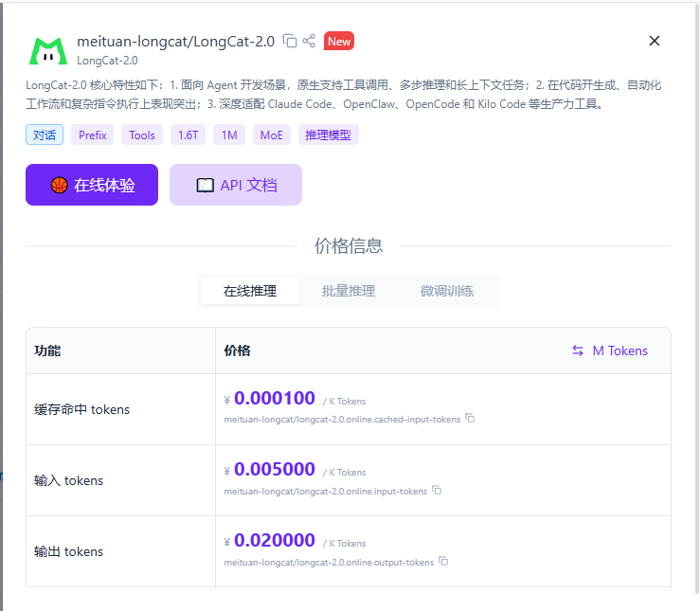Select the Prefix tag
The image size is (700, 611).
pos(93,135)
